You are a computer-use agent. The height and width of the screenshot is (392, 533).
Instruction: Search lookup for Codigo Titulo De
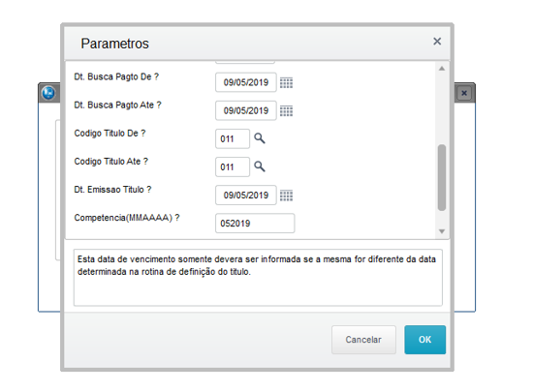coord(260,138)
